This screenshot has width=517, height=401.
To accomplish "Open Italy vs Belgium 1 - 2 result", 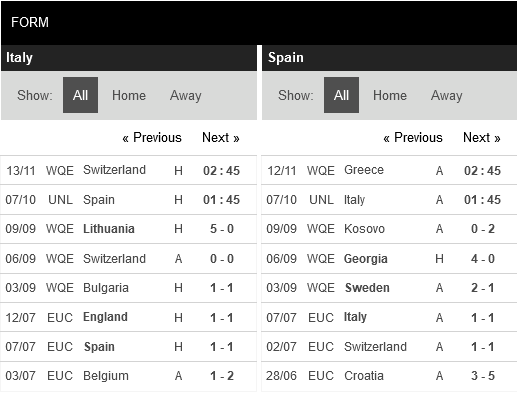I will point(128,376).
